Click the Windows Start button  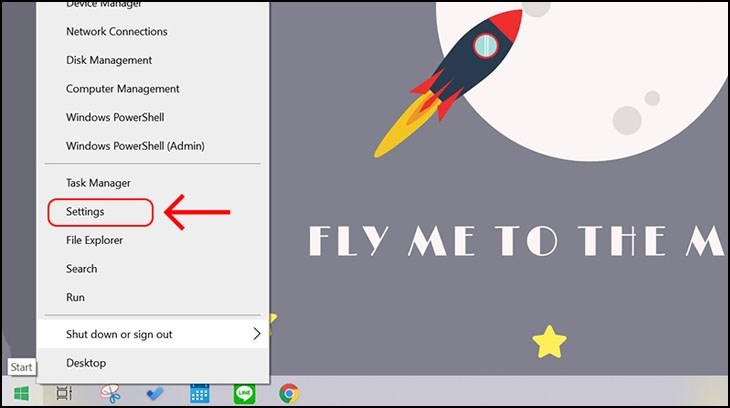pos(21,393)
